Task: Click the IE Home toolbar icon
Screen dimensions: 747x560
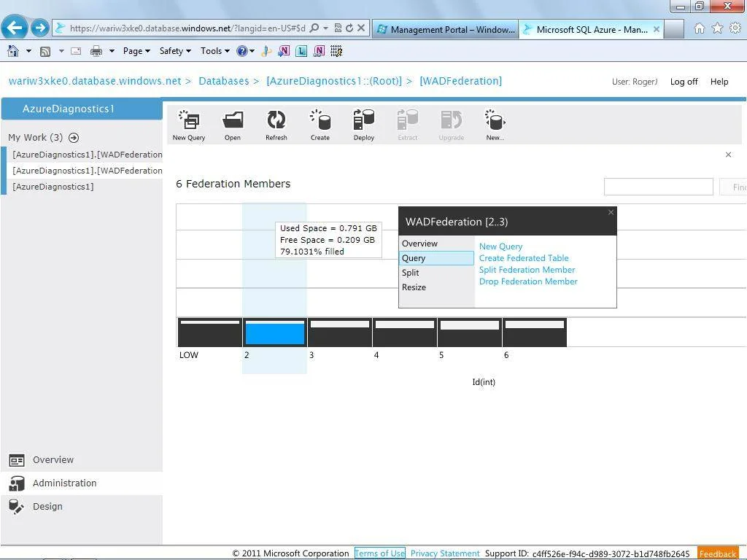Action: (x=13, y=51)
